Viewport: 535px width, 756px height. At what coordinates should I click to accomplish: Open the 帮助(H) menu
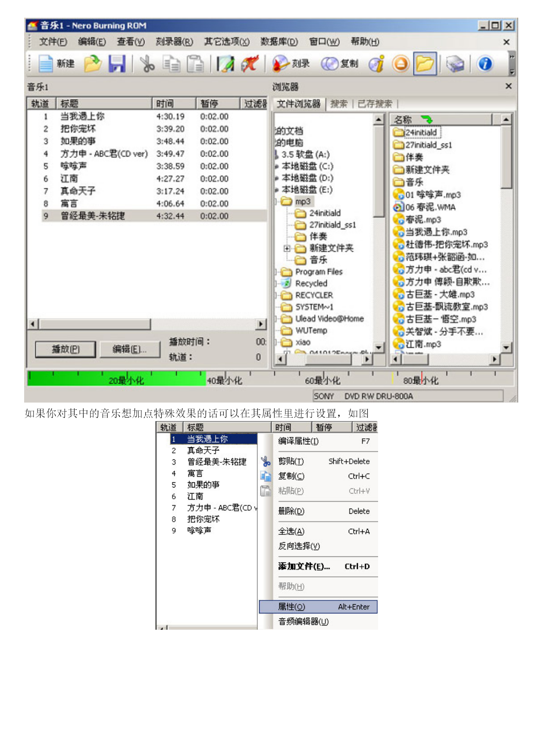pos(365,42)
